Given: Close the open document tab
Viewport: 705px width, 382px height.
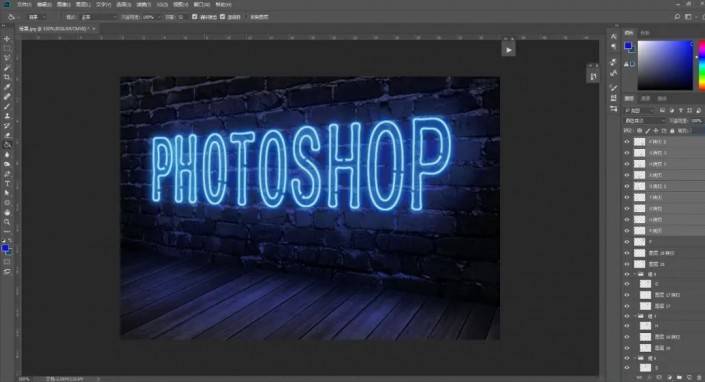Looking at the screenshot, I should tap(94, 28).
